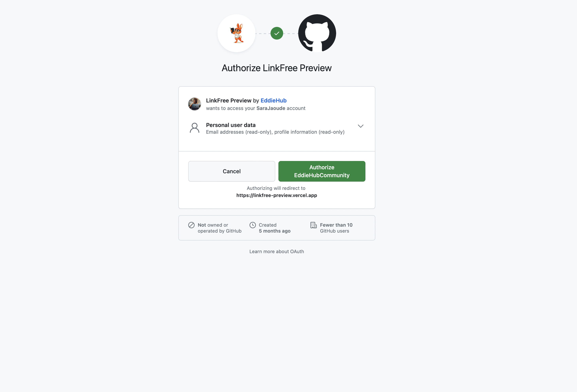Click the building icon beside Fewer than 10
This screenshot has width=577, height=392.
[x=313, y=225]
